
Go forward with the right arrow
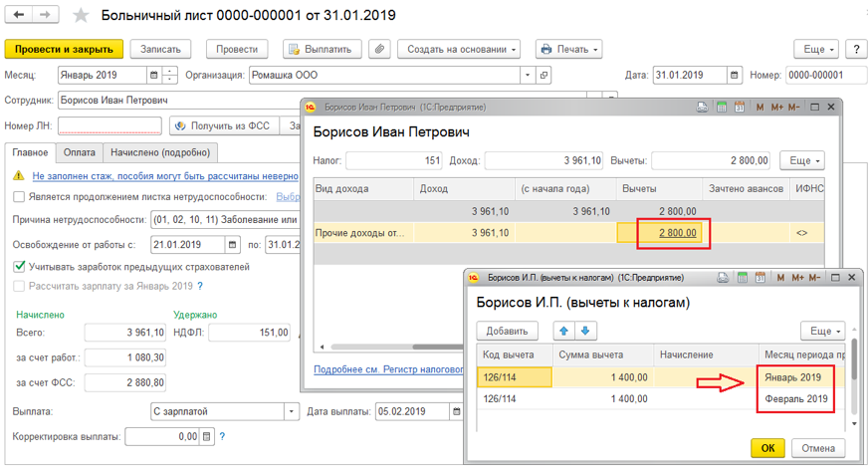pyautogui.click(x=44, y=15)
